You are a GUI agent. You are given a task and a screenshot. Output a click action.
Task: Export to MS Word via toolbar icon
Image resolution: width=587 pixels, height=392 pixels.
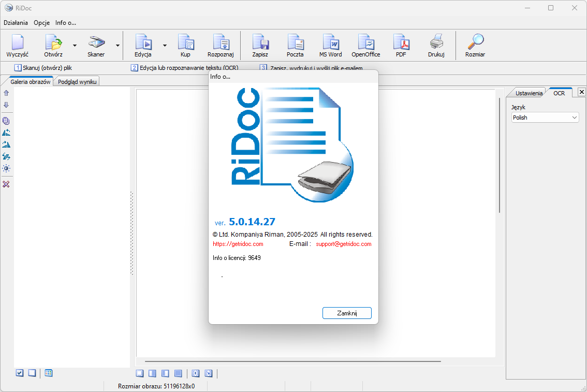click(331, 42)
